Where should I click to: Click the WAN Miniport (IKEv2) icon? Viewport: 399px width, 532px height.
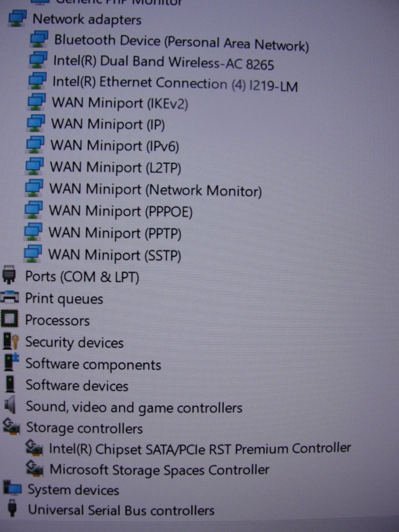(x=37, y=102)
